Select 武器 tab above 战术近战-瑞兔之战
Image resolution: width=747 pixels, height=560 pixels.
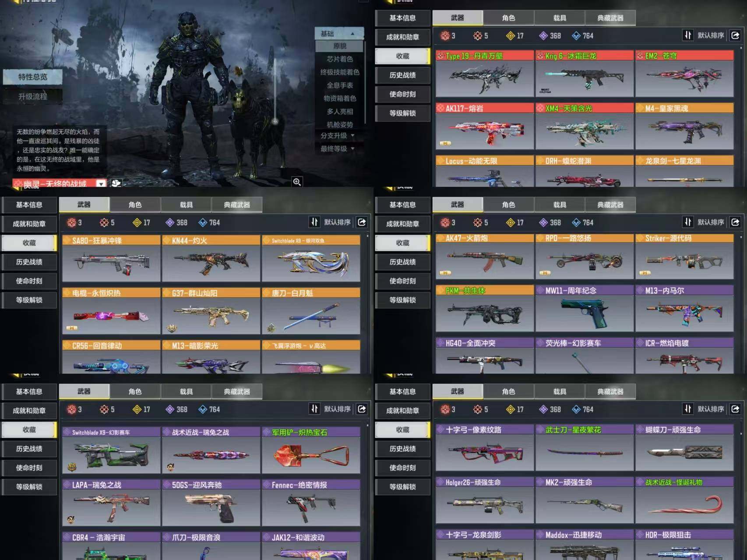coord(84,391)
